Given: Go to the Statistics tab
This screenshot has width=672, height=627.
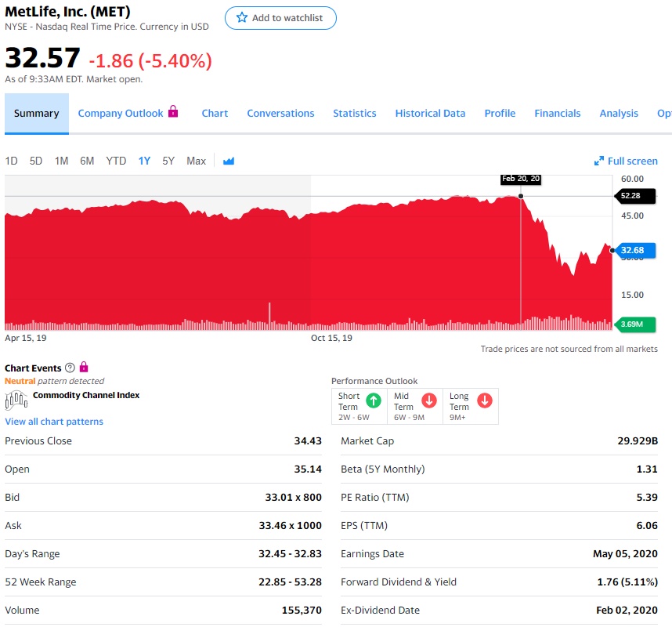Looking at the screenshot, I should click(355, 113).
